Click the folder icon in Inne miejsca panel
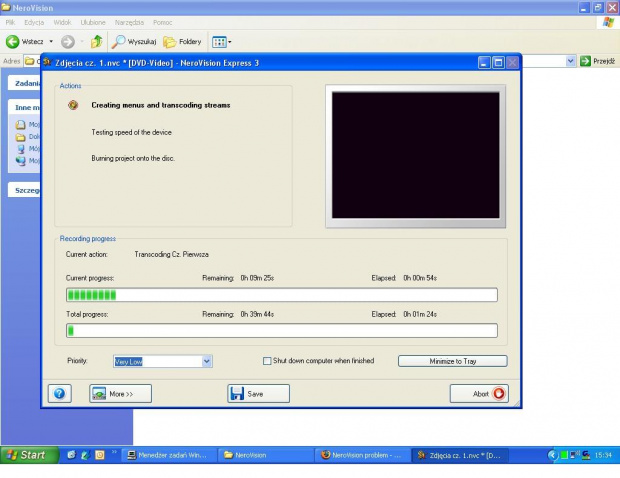Image resolution: width=620 pixels, height=478 pixels. pyautogui.click(x=21, y=137)
